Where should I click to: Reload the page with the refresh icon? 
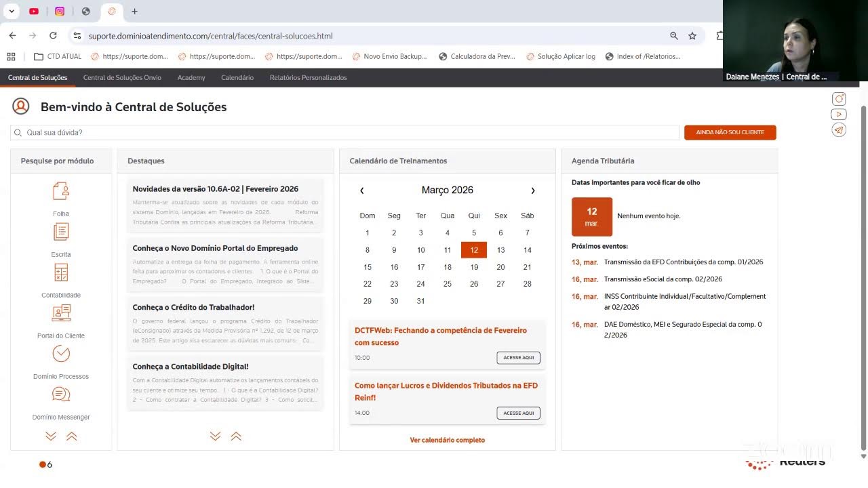53,36
